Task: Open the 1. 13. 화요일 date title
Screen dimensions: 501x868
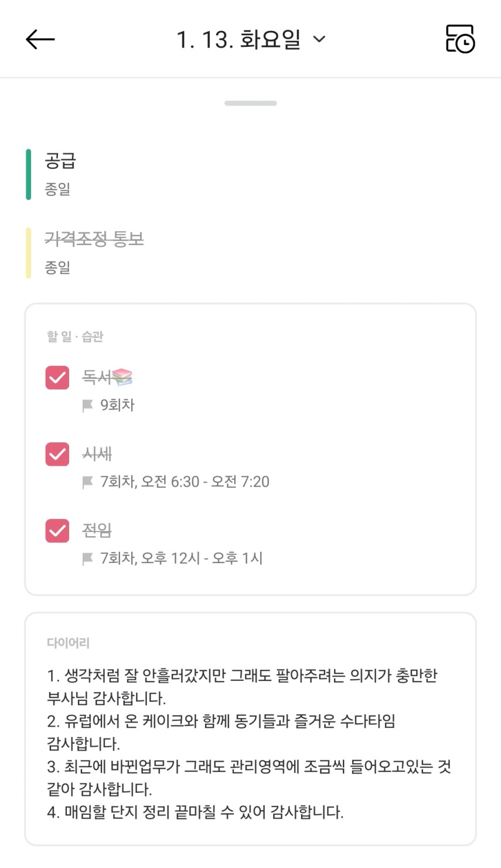Action: tap(238, 39)
